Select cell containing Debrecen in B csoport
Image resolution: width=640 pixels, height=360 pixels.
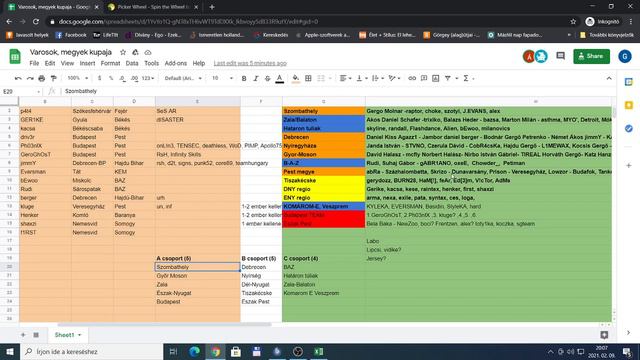(x=261, y=267)
